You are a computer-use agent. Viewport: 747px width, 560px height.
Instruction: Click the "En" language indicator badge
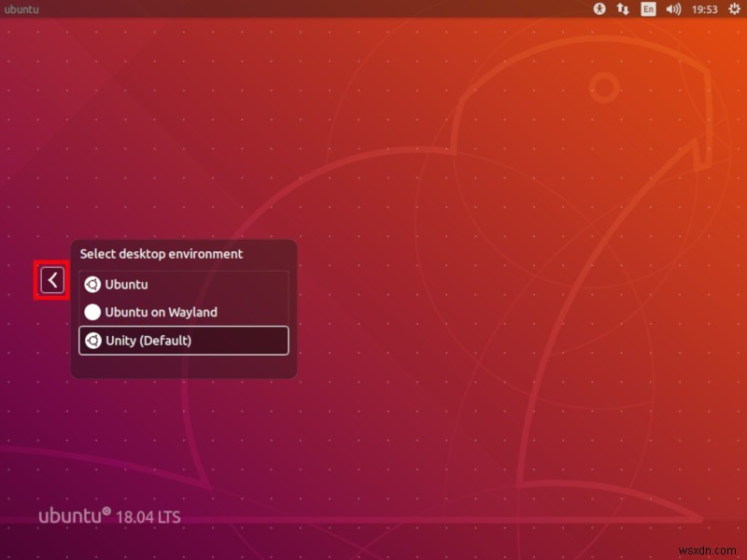647,9
